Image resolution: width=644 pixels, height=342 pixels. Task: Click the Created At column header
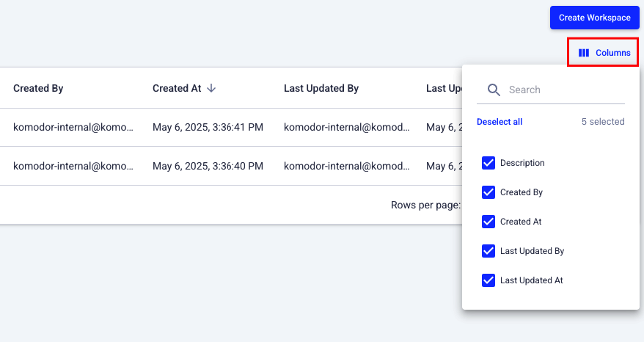click(177, 88)
